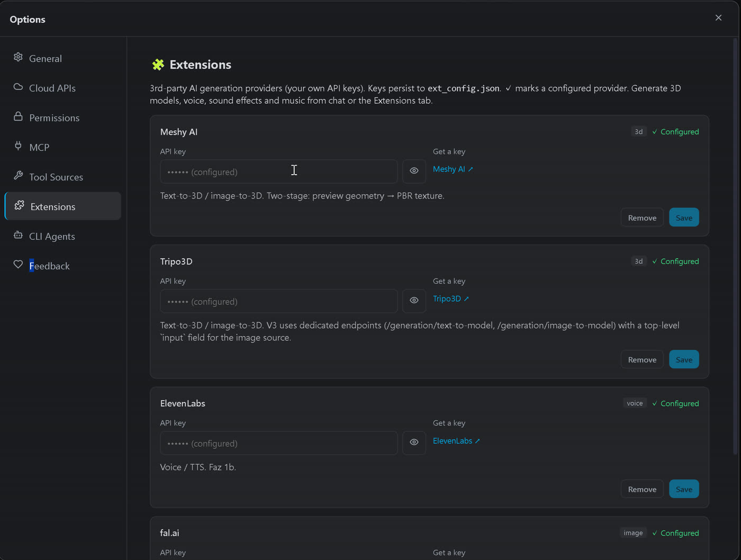
Task: Focus the ElevenLabs API key field
Action: coord(279,443)
